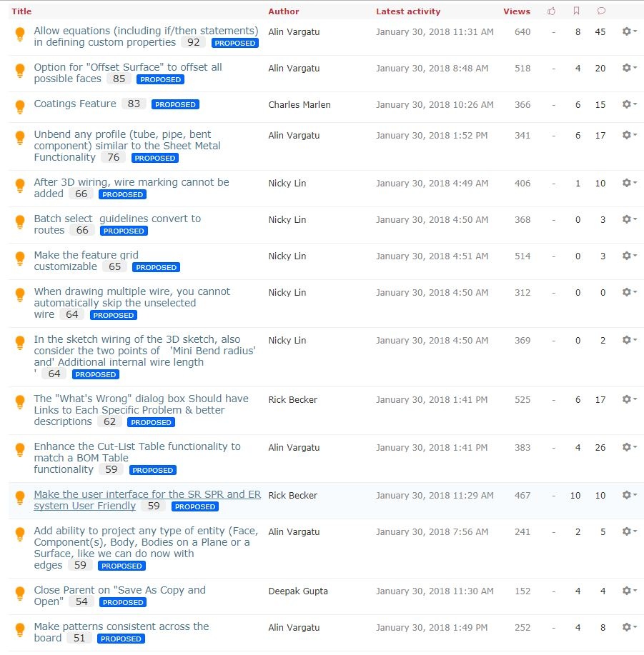Open 'Unbend any profile' idea link
Viewport: 644px width, 655px height.
pyautogui.click(x=127, y=146)
